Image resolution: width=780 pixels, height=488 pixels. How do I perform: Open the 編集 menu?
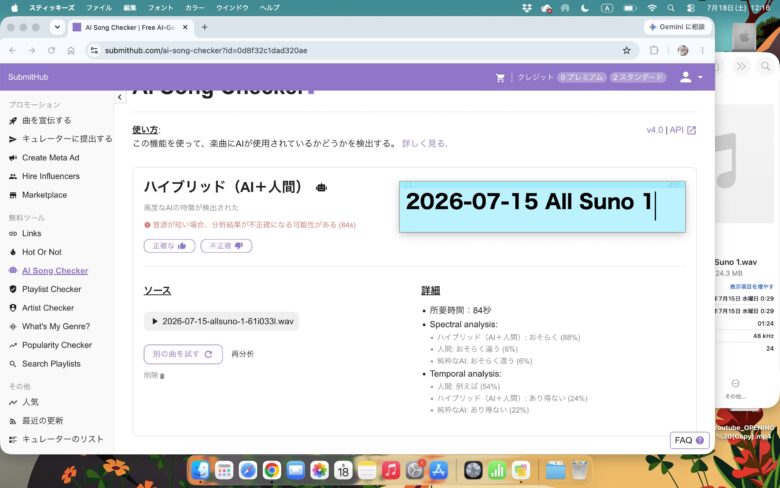[x=130, y=8]
